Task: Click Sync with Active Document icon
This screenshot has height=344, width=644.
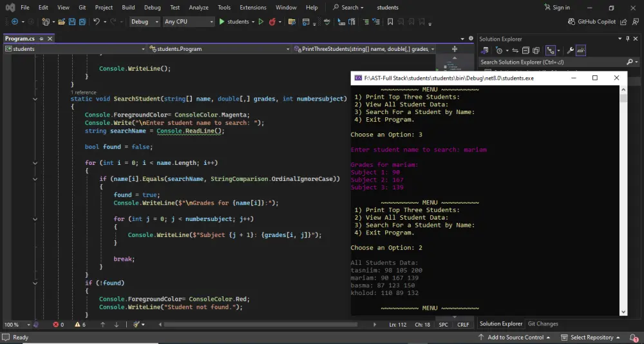Action: click(x=515, y=50)
